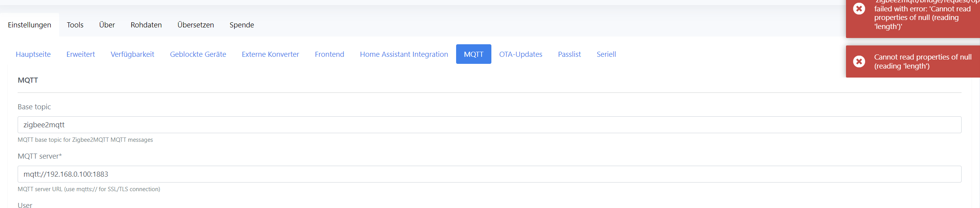This screenshot has width=980, height=208.
Task: Open the OTA-Updates settings section
Action: click(x=521, y=54)
